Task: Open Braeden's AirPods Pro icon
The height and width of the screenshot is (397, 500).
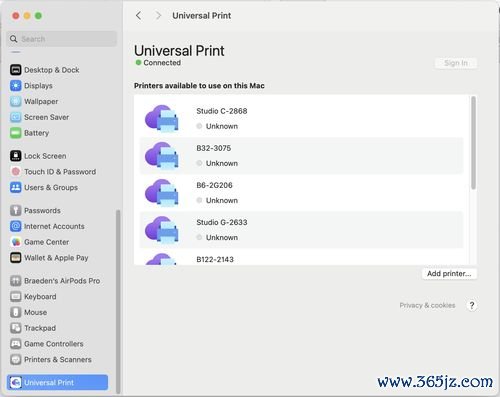Action: pos(16,281)
